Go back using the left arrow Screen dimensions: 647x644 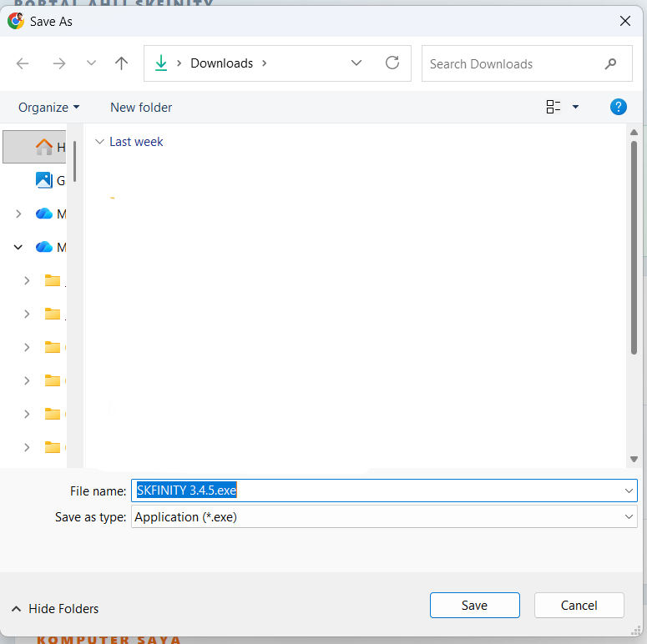(23, 63)
